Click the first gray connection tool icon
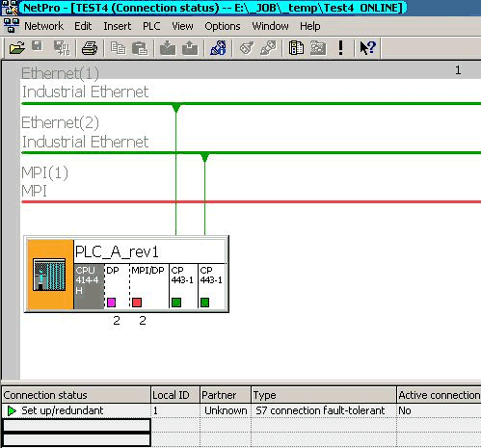Screen dimensions: 481x448 tap(247, 48)
